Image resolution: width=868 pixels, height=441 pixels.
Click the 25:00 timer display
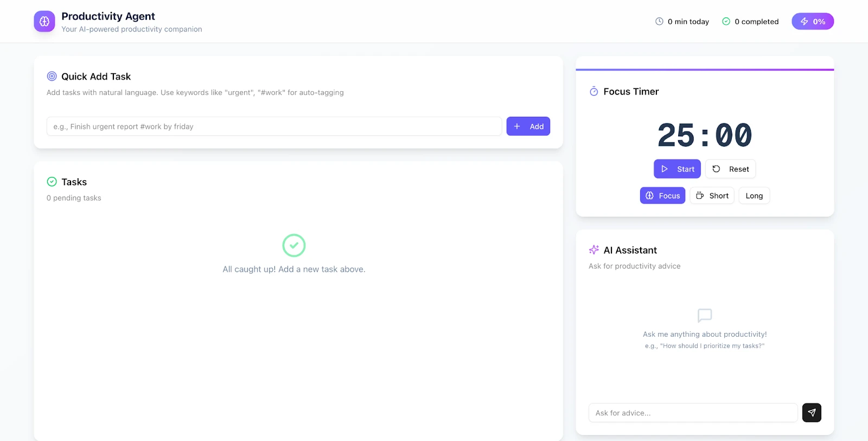705,135
